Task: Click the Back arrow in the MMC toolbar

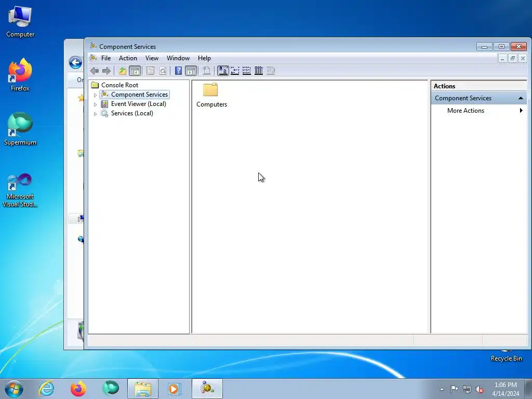Action: pos(95,71)
